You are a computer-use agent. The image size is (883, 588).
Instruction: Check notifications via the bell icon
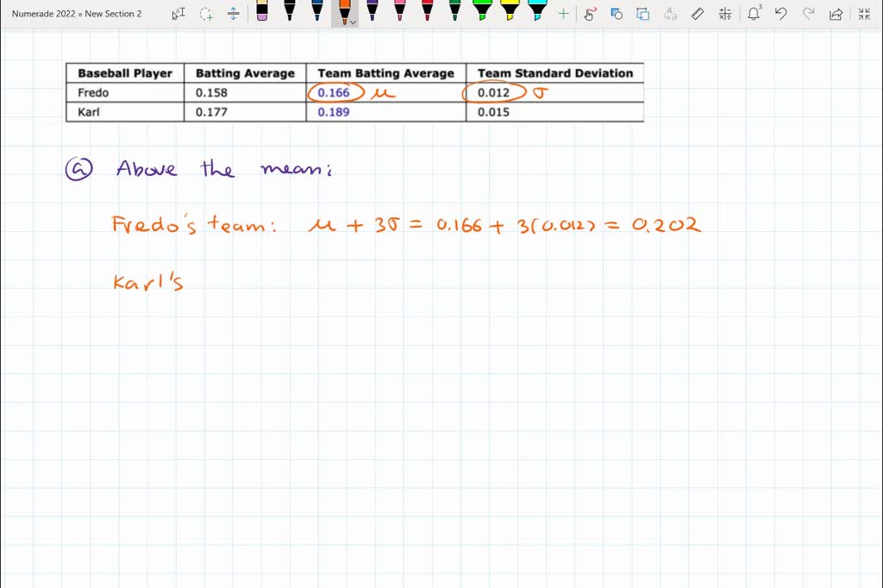coord(754,14)
